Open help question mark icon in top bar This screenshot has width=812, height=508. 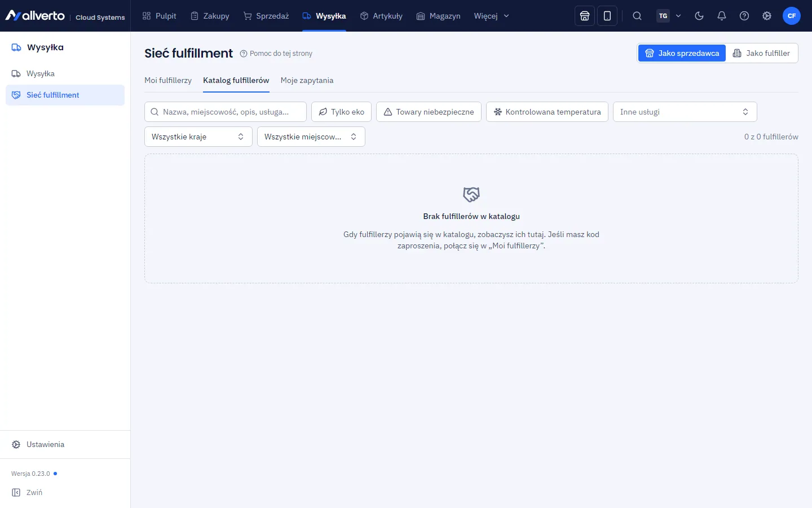coord(744,16)
